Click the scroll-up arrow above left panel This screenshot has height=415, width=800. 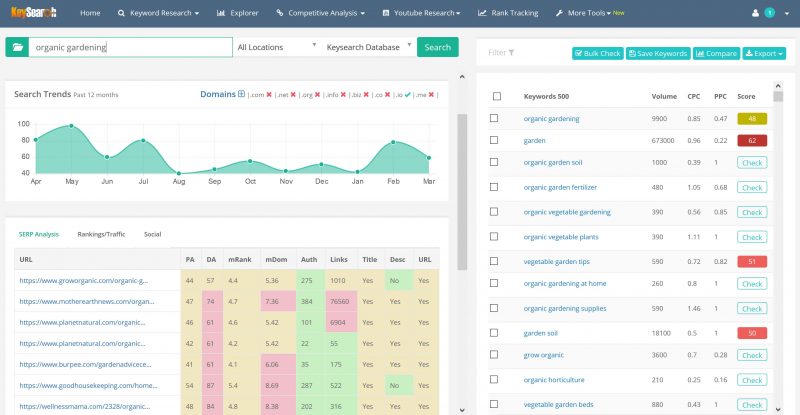point(462,77)
